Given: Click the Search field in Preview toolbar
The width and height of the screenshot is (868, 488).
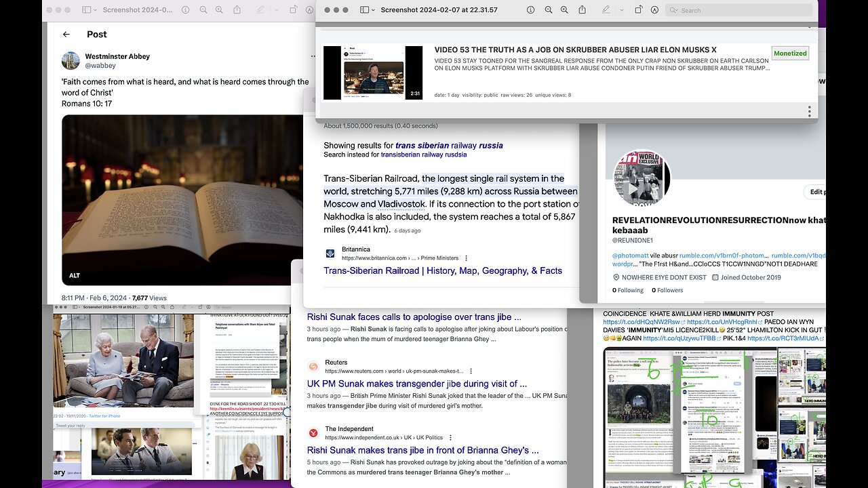Looking at the screenshot, I should 739,10.
